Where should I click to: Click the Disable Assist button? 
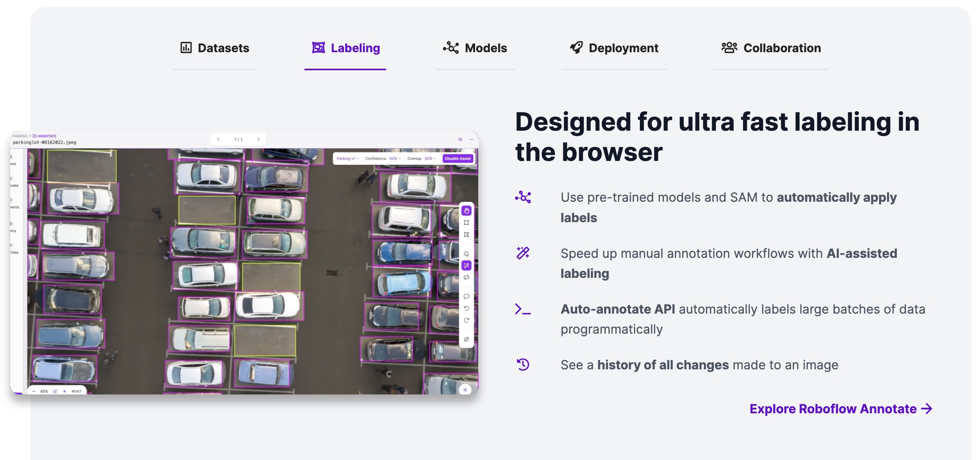point(457,159)
